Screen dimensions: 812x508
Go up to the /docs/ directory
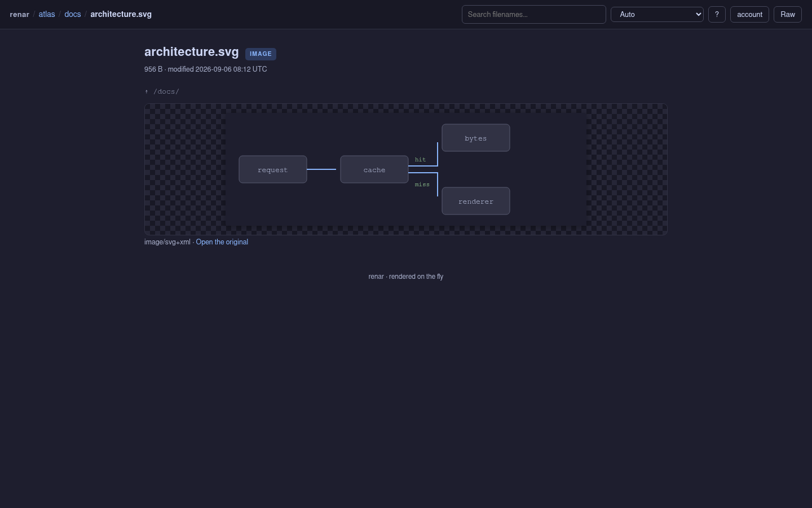[x=162, y=91]
